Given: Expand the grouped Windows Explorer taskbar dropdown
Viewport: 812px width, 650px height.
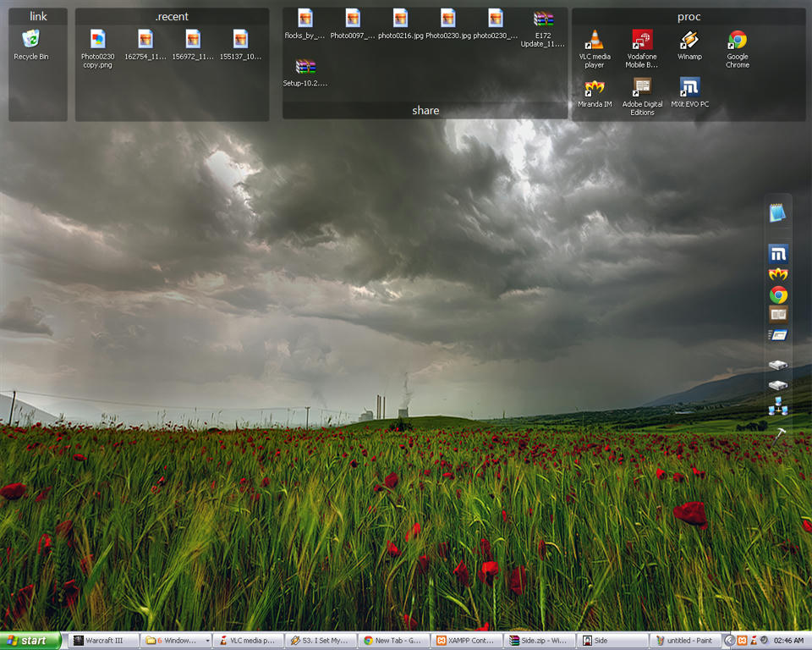Looking at the screenshot, I should point(208,641).
